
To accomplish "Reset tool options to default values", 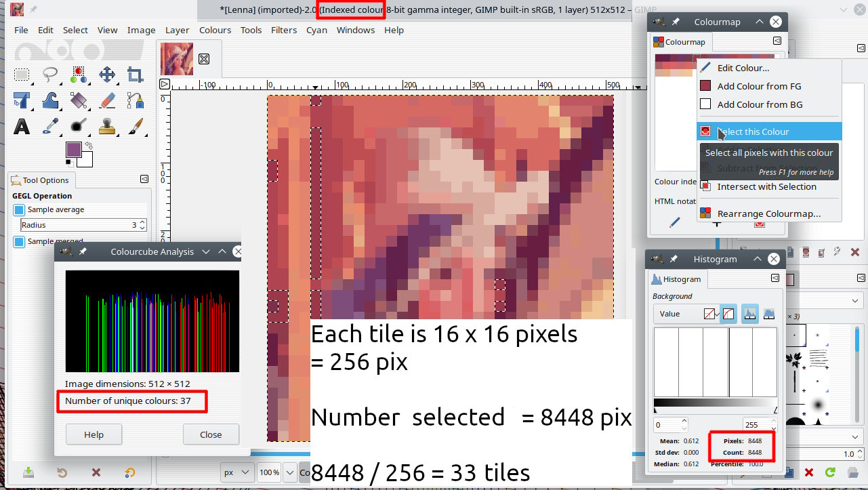I will (x=129, y=472).
